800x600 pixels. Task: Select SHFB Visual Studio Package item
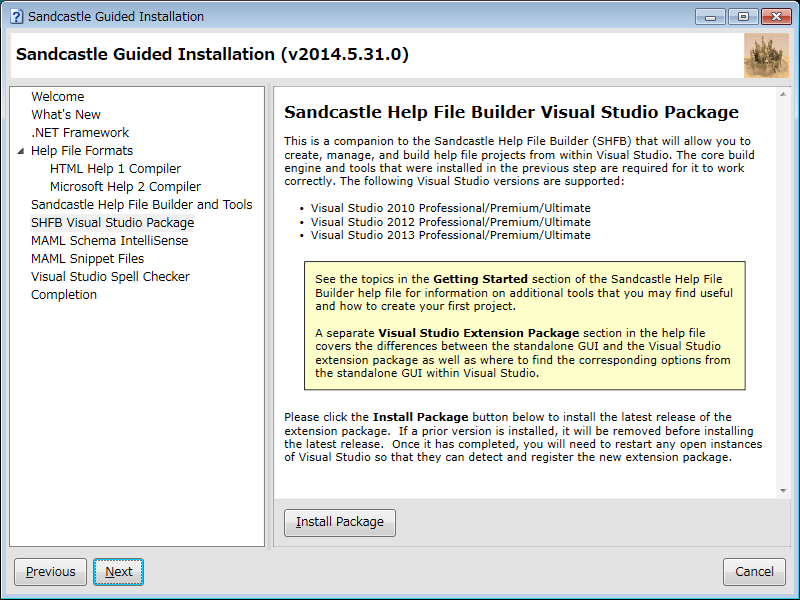click(113, 222)
